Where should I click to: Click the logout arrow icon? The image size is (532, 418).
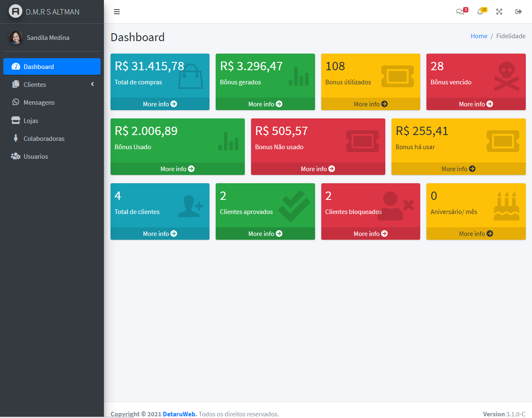click(518, 12)
